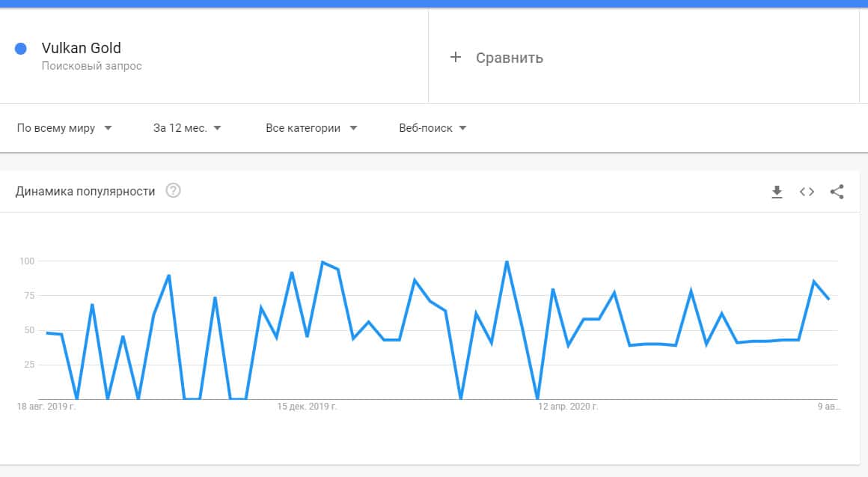868x477 pixels.
Task: Select the Vulkan Gold search term
Action: (81, 49)
